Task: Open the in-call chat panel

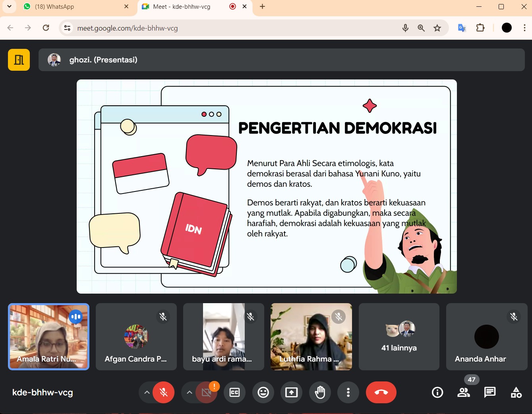Action: pos(489,393)
